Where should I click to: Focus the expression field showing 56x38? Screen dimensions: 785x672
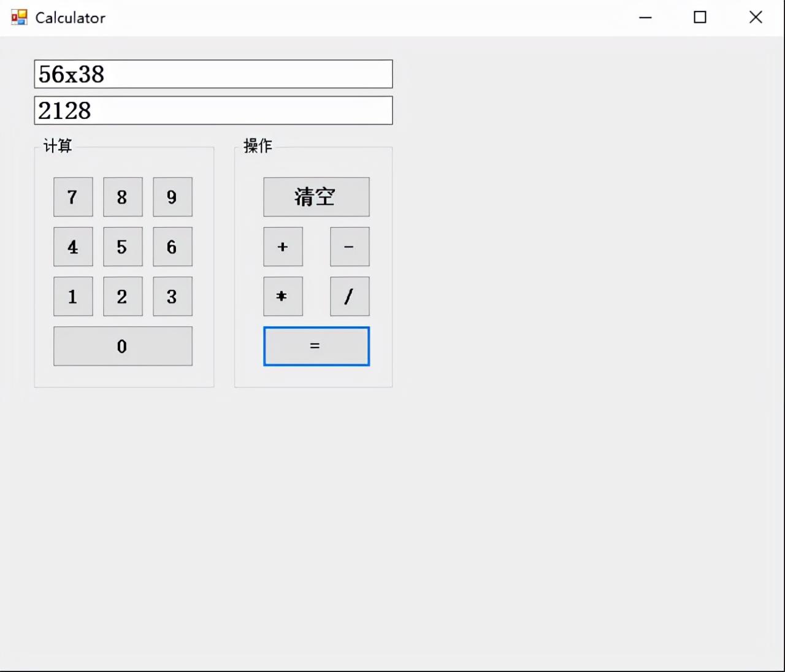213,74
